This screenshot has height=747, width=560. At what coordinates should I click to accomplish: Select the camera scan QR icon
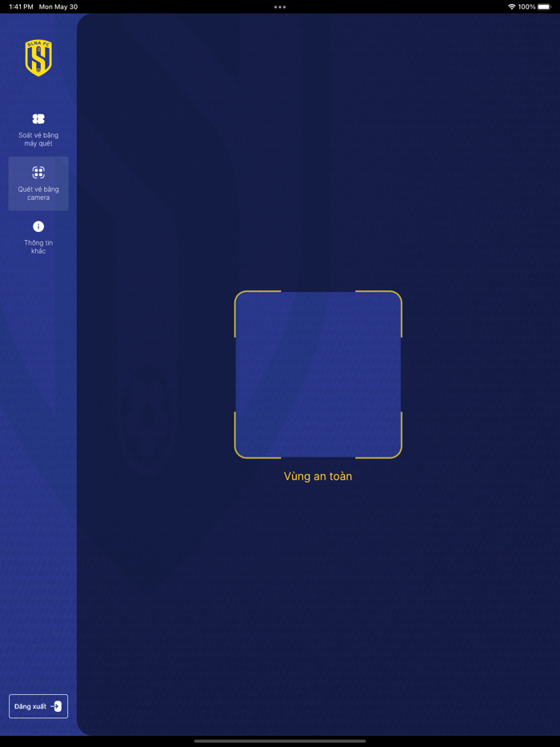38,173
